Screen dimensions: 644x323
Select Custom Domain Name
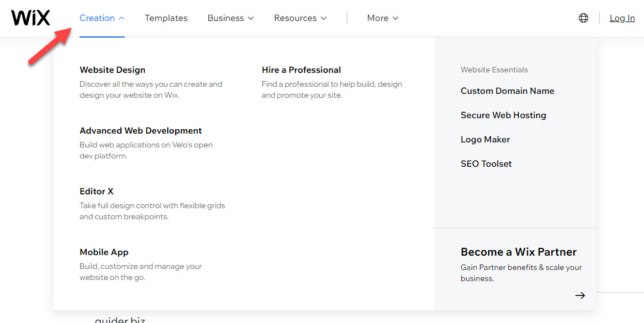[507, 91]
